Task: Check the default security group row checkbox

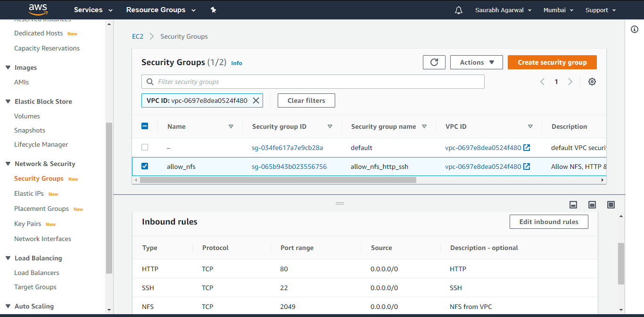Action: tap(145, 147)
